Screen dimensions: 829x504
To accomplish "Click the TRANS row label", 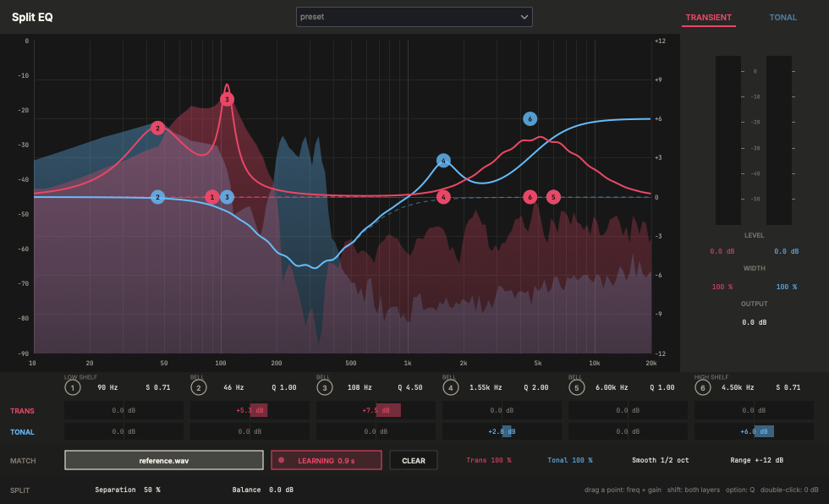I will pyautogui.click(x=22, y=410).
